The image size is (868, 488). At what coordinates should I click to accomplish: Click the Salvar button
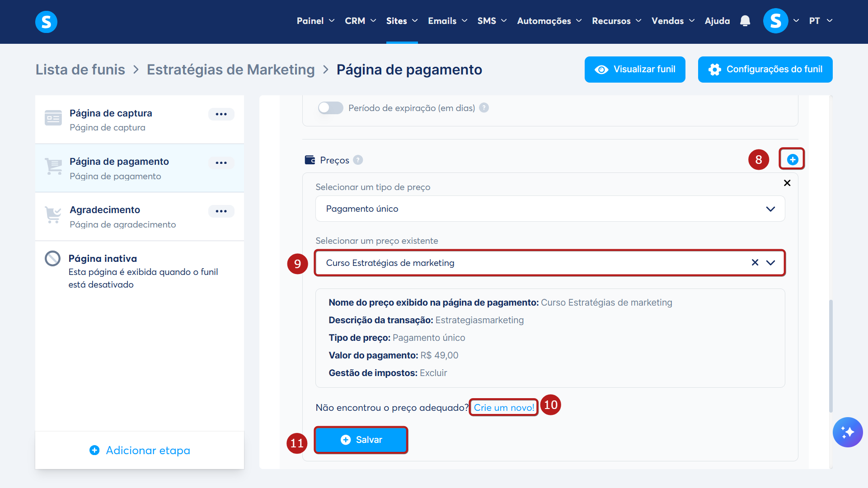[x=361, y=440]
